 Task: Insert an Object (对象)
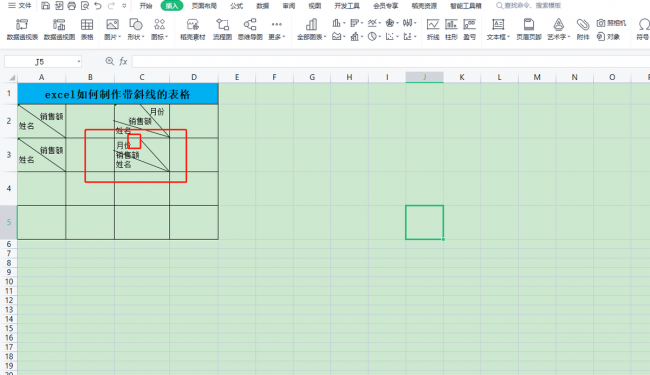click(608, 37)
